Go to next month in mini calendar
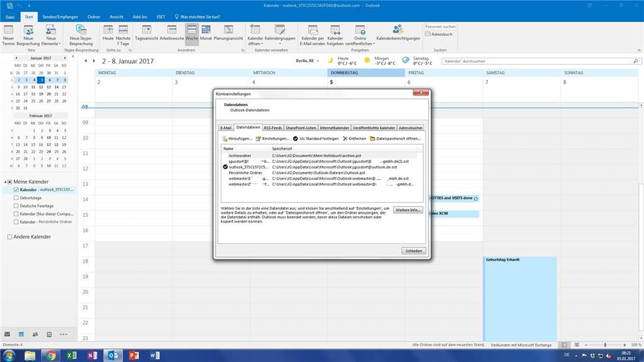This screenshot has height=362, width=644. [65, 58]
